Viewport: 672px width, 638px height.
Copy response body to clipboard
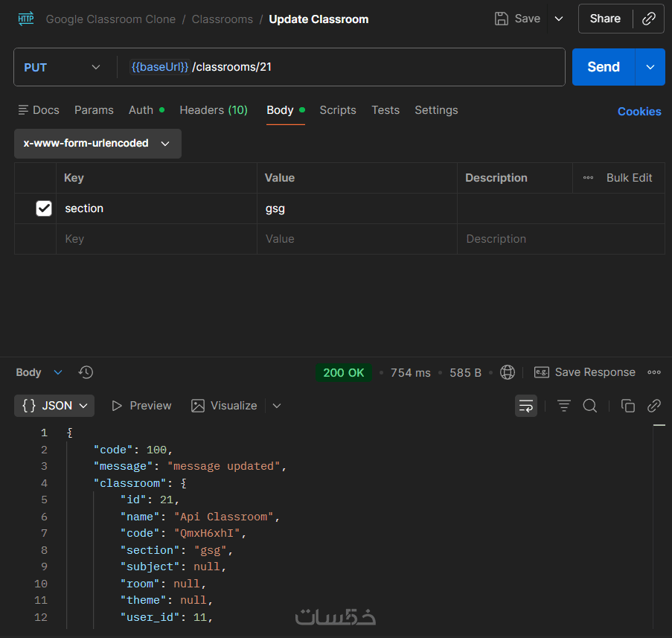point(627,406)
